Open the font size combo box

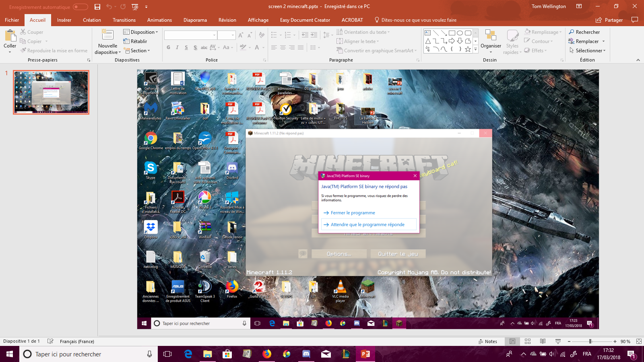[226, 35]
